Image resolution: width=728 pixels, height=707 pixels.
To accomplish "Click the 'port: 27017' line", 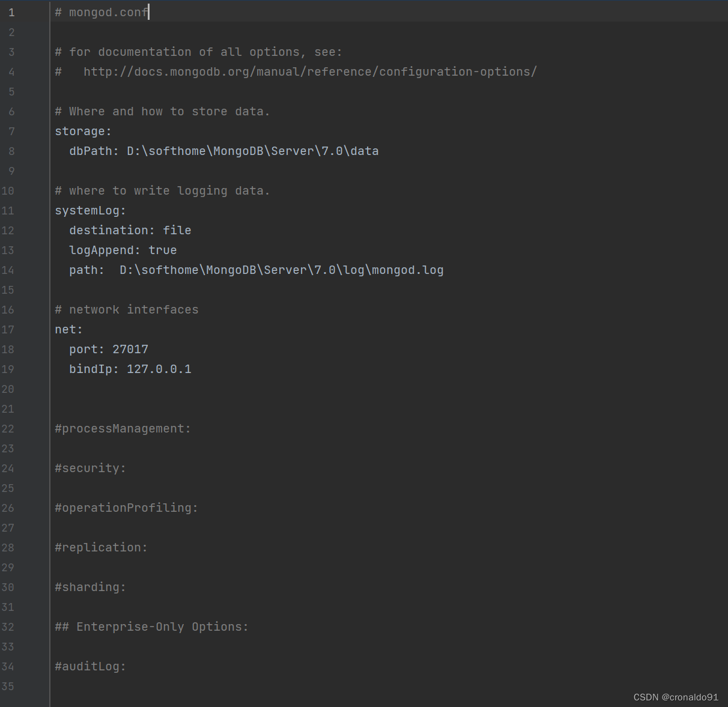I will 109,350.
